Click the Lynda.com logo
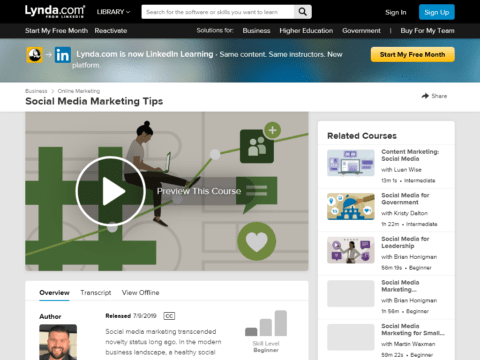The image size is (480, 360). (55, 12)
